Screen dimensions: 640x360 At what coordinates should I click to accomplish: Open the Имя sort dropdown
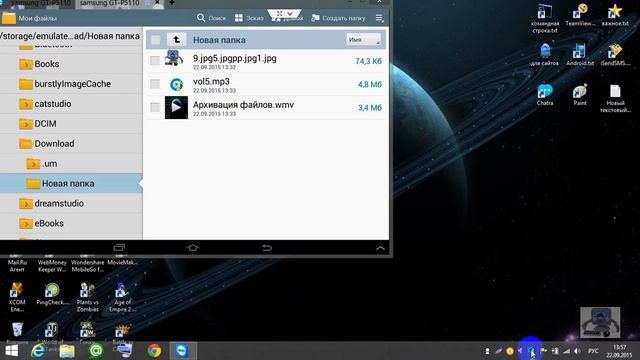(363, 40)
